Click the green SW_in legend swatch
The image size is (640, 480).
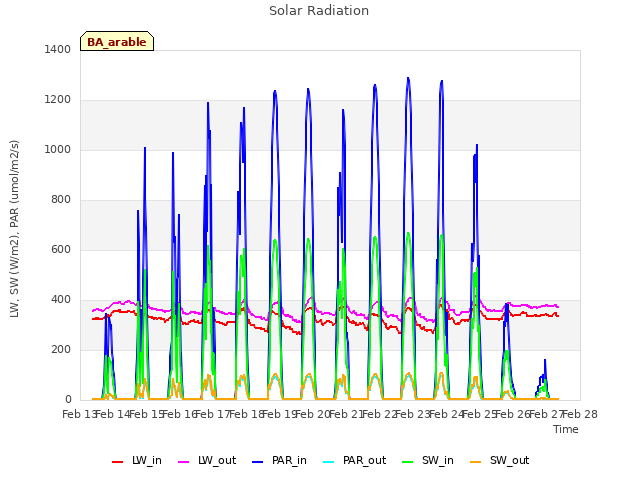(x=408, y=462)
